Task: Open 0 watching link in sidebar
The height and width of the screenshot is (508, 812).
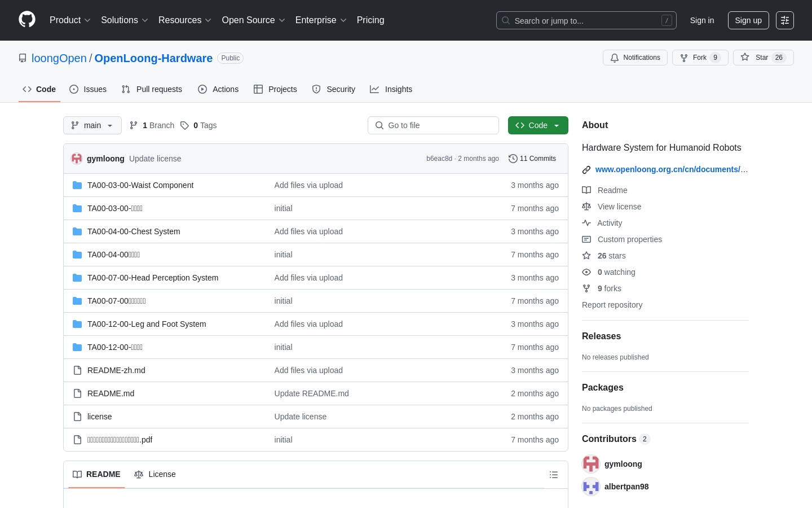Action: (x=608, y=272)
